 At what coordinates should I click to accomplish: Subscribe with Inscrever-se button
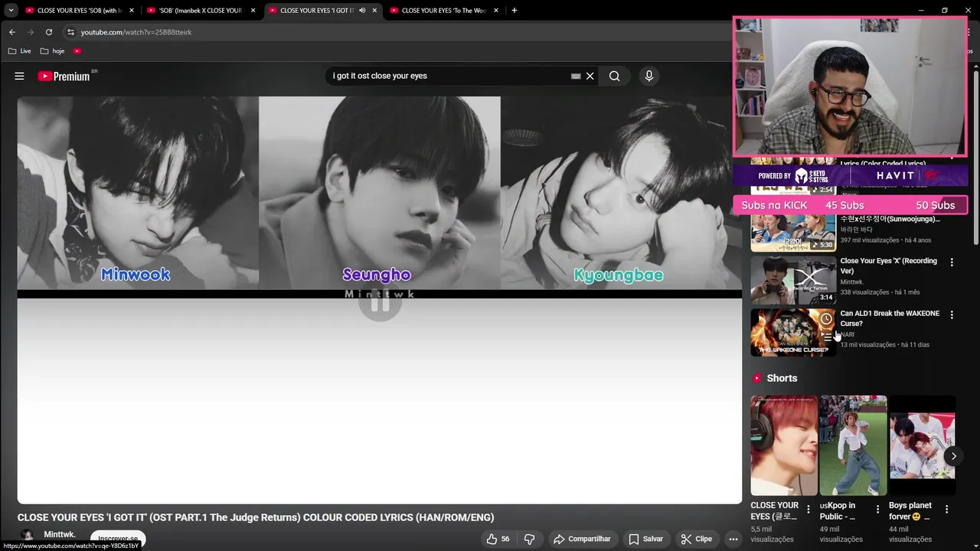(118, 538)
